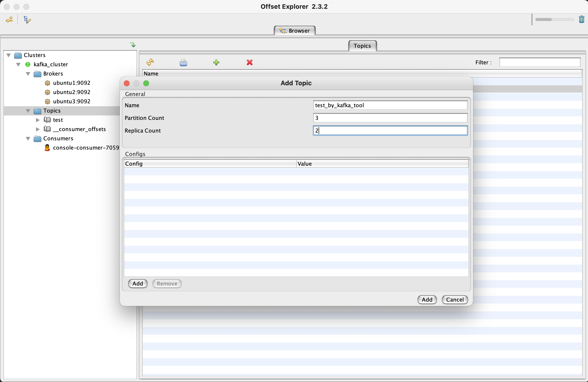Click the green arrow above the tree

[133, 45]
